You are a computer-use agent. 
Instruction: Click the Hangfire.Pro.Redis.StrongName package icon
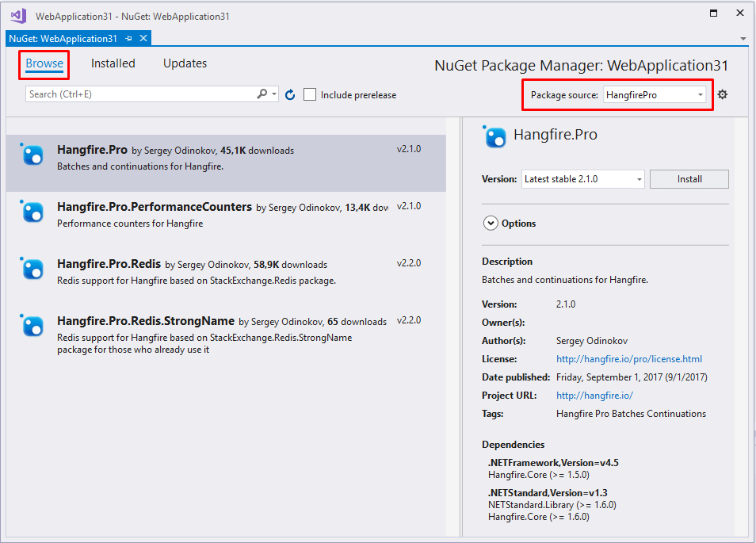tap(32, 326)
